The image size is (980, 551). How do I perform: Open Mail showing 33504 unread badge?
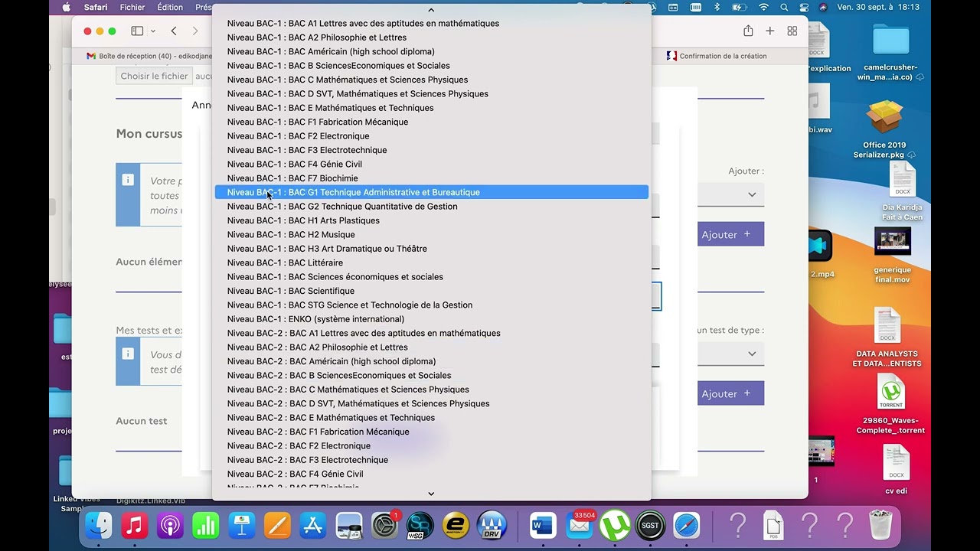579,526
